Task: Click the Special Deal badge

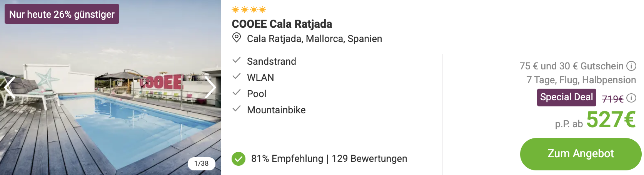Action: pos(566,97)
